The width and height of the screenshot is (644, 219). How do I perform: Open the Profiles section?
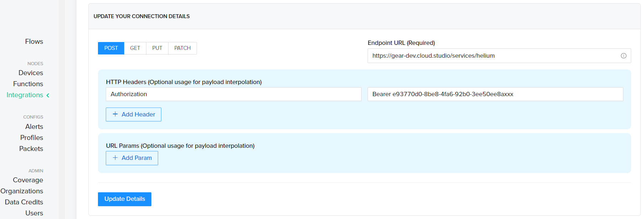coord(31,138)
